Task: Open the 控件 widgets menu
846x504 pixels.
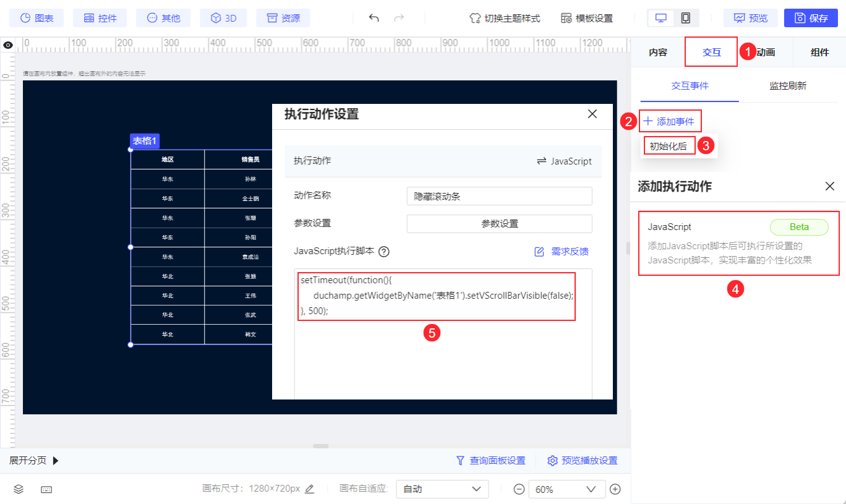Action: [100, 18]
